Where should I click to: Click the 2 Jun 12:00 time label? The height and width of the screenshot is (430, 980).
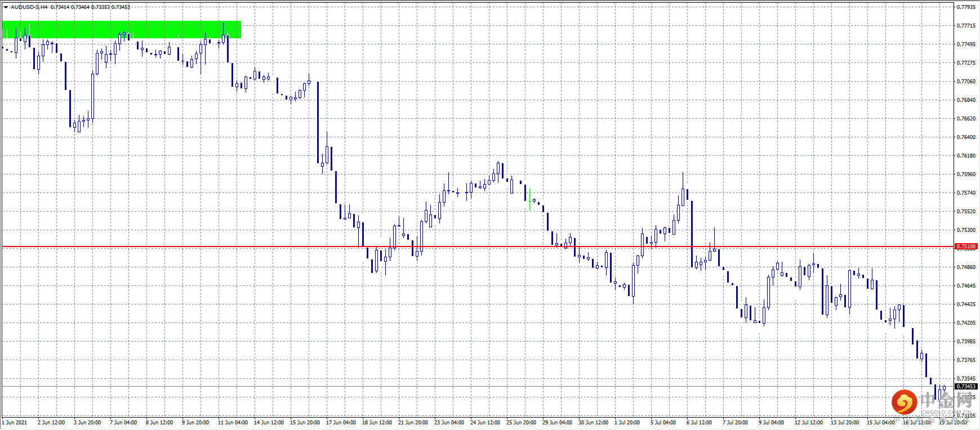pos(51,423)
